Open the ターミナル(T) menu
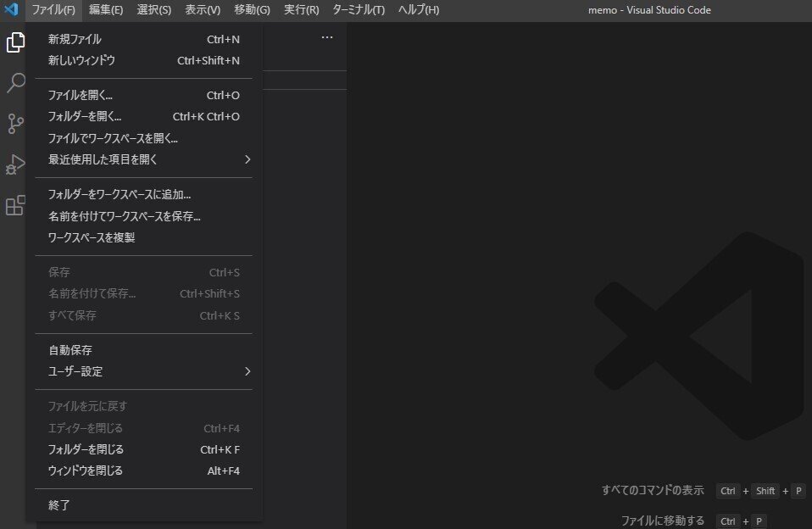The height and width of the screenshot is (529, 812). tap(359, 10)
